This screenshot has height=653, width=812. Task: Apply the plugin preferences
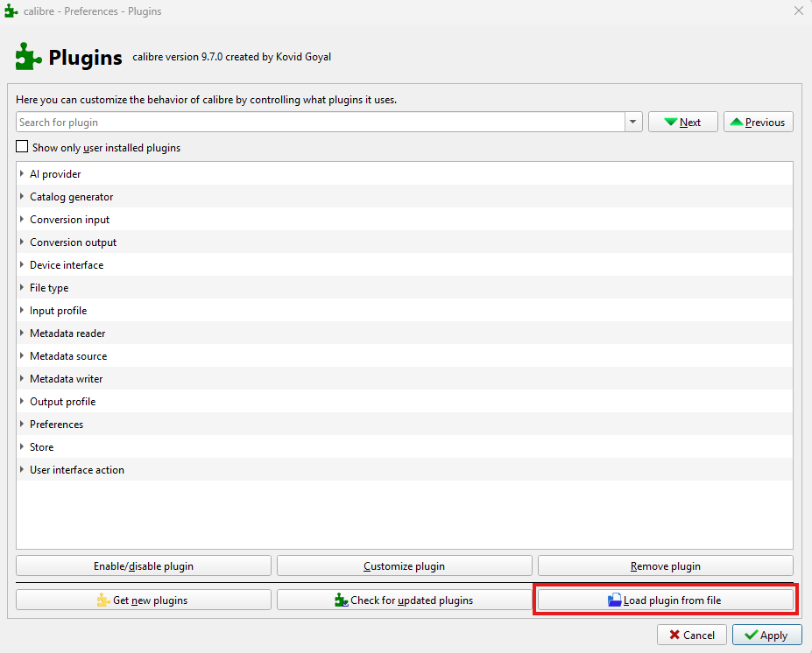coord(767,635)
